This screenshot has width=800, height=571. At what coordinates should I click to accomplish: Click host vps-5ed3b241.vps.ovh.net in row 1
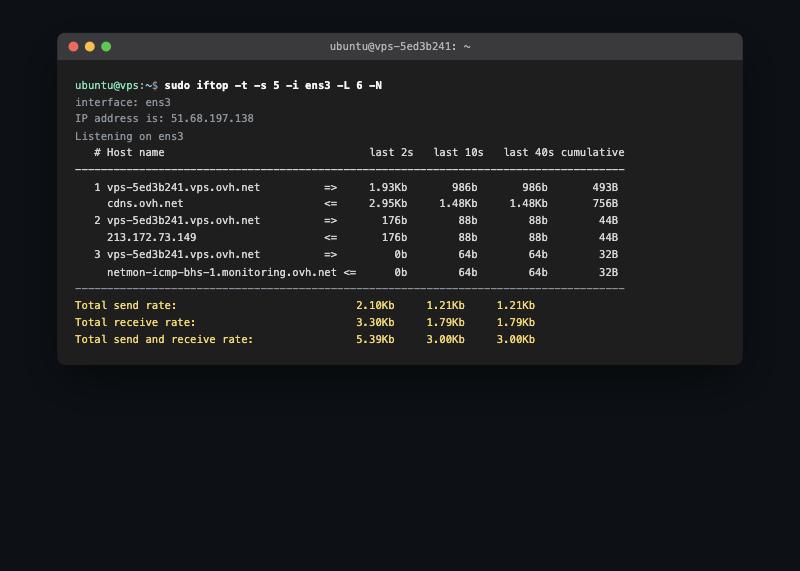click(183, 187)
